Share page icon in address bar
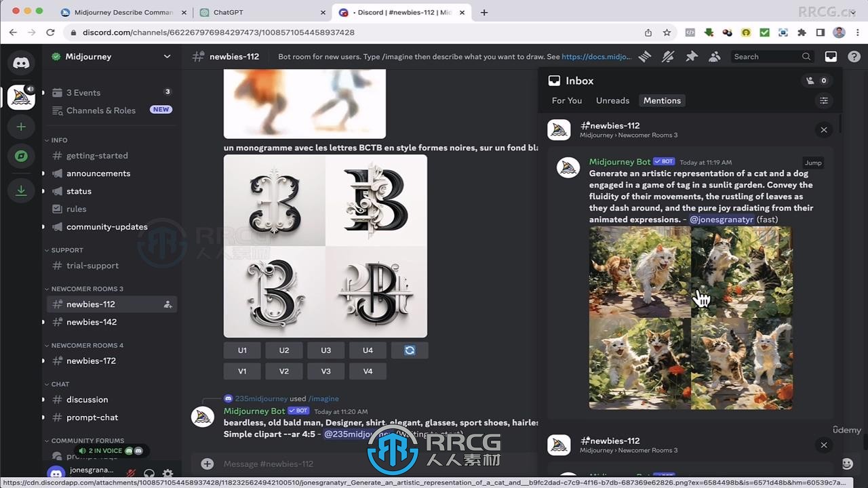 (648, 33)
